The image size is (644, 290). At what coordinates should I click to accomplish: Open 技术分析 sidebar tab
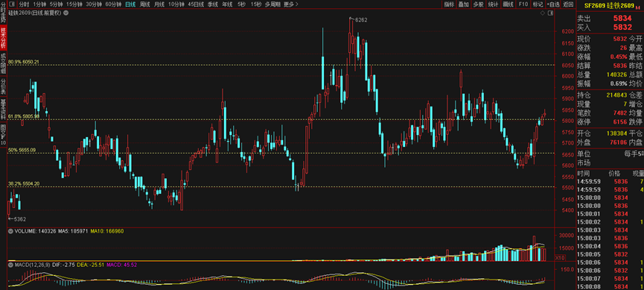point(3,38)
